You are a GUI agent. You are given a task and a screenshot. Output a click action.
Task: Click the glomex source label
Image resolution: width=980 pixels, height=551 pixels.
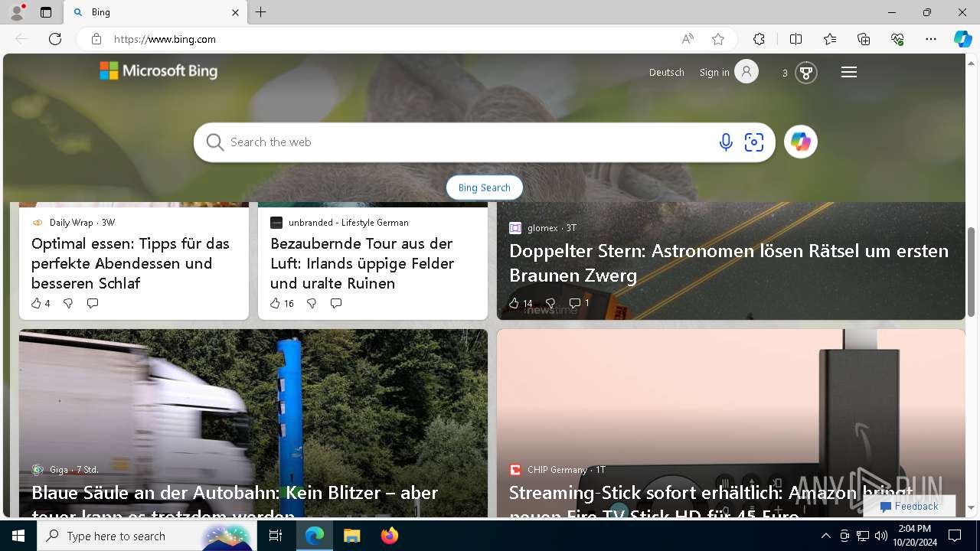tap(542, 228)
